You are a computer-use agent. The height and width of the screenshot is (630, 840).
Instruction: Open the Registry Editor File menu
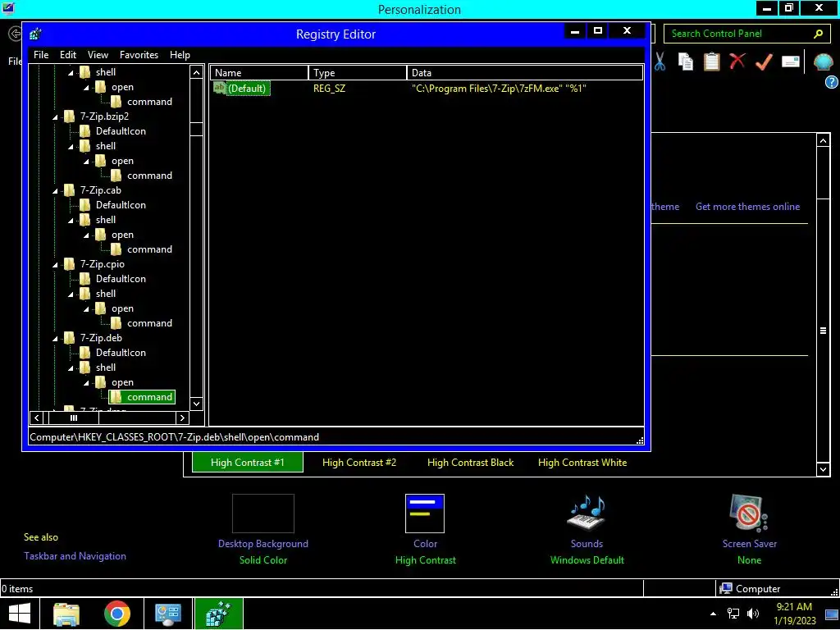point(41,55)
